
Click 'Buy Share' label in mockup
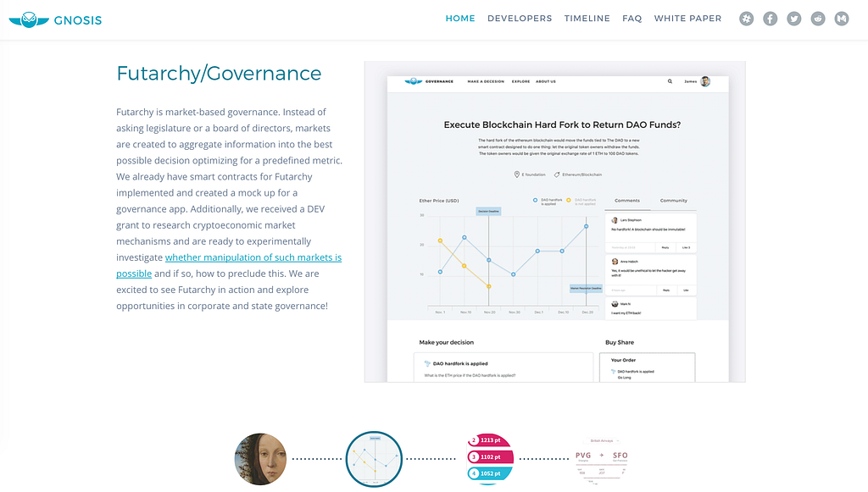pos(620,342)
